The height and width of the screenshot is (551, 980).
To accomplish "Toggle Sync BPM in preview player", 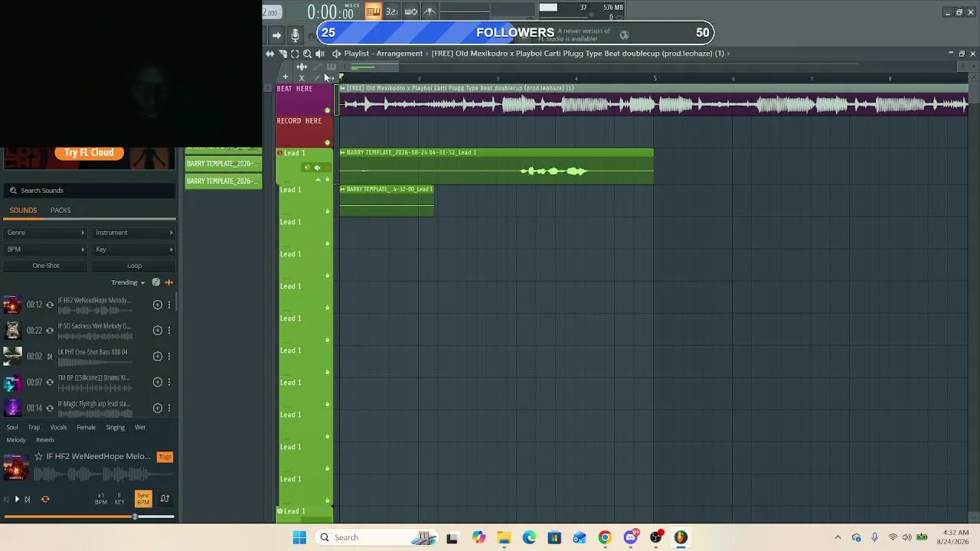I will pyautogui.click(x=143, y=499).
